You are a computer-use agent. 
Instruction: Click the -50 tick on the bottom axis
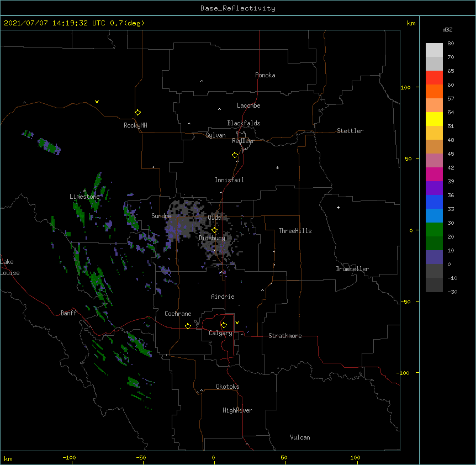(141, 458)
